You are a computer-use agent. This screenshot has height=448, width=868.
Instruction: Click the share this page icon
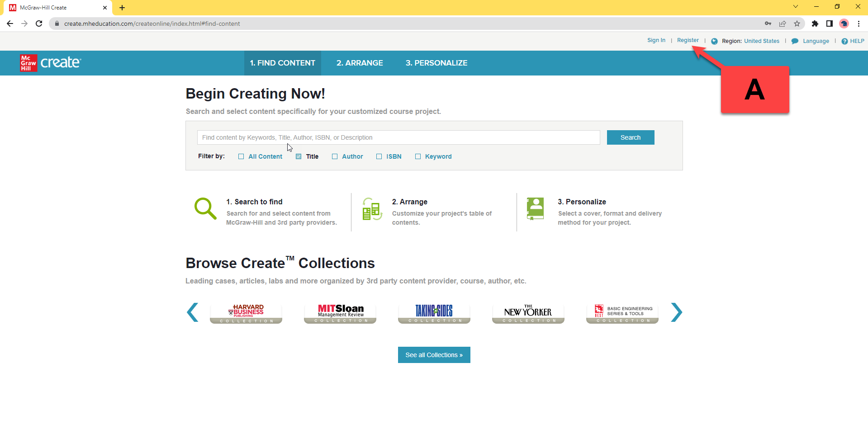[783, 24]
